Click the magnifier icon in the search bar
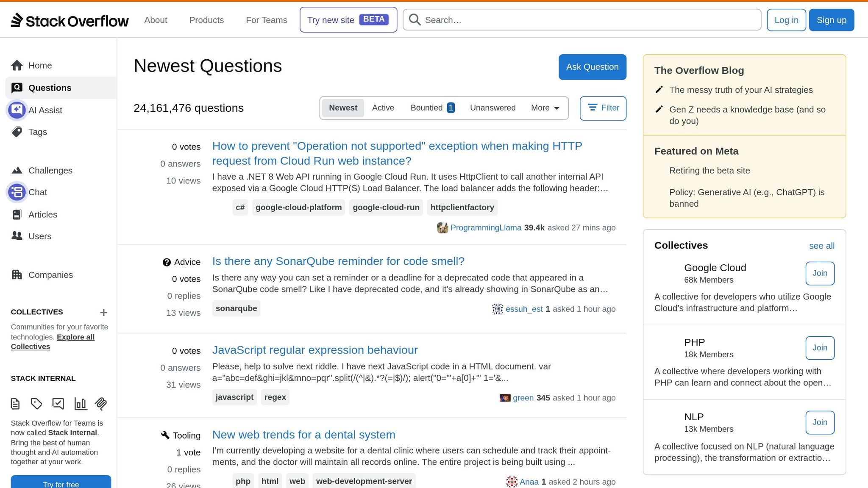 pyautogui.click(x=414, y=19)
